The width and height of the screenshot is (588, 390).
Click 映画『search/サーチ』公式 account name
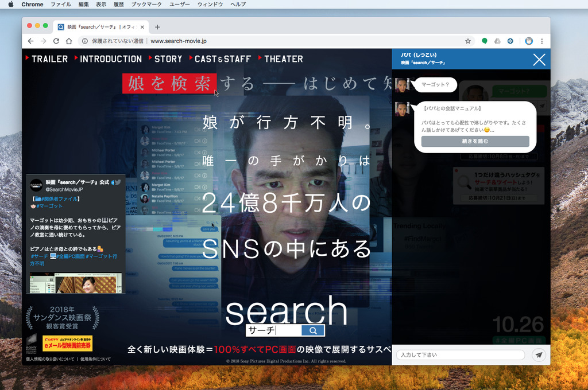pos(78,182)
